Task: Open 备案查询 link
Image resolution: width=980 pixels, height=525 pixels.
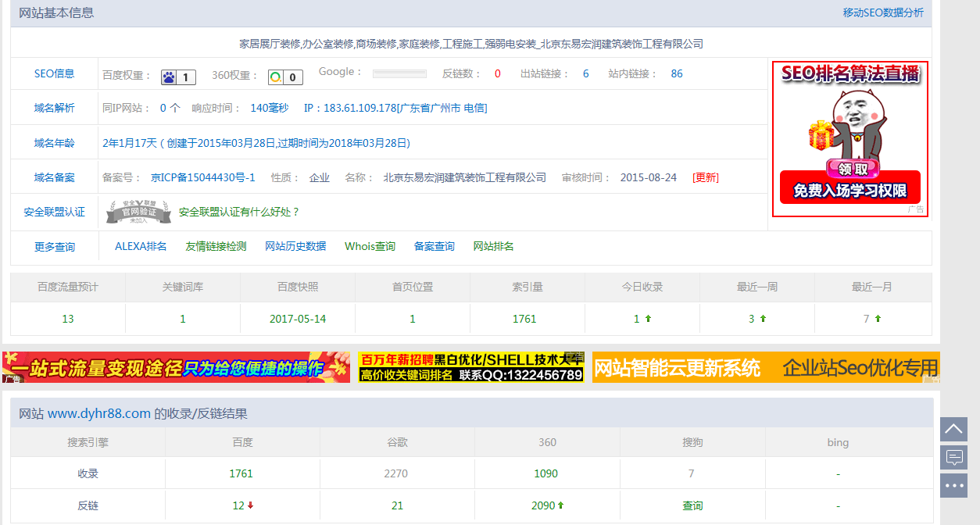Action: [435, 246]
